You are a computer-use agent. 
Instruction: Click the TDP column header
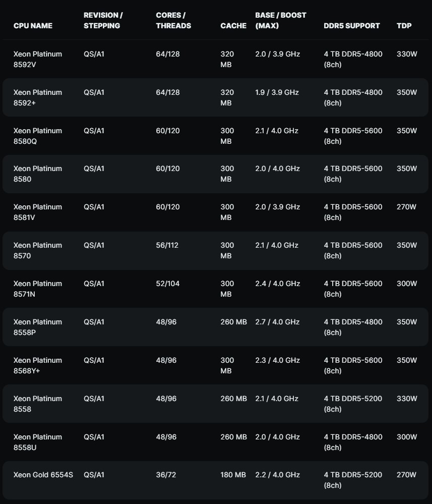tap(404, 26)
